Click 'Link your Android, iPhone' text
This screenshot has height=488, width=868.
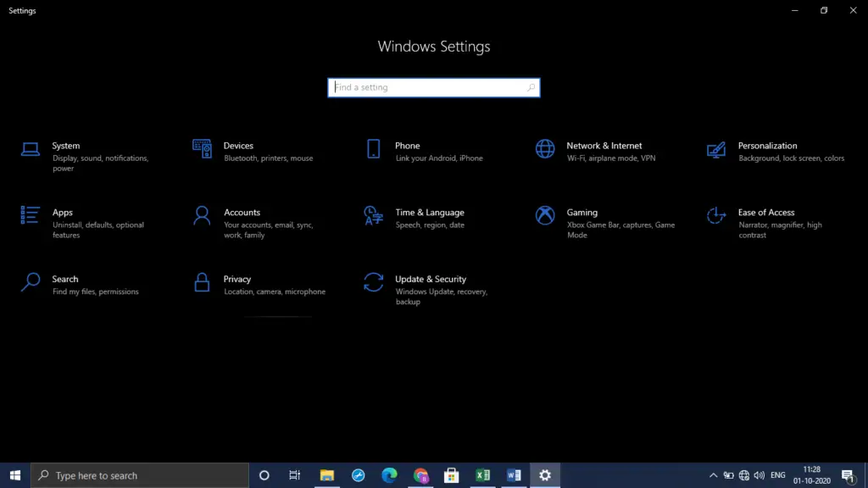coord(439,158)
